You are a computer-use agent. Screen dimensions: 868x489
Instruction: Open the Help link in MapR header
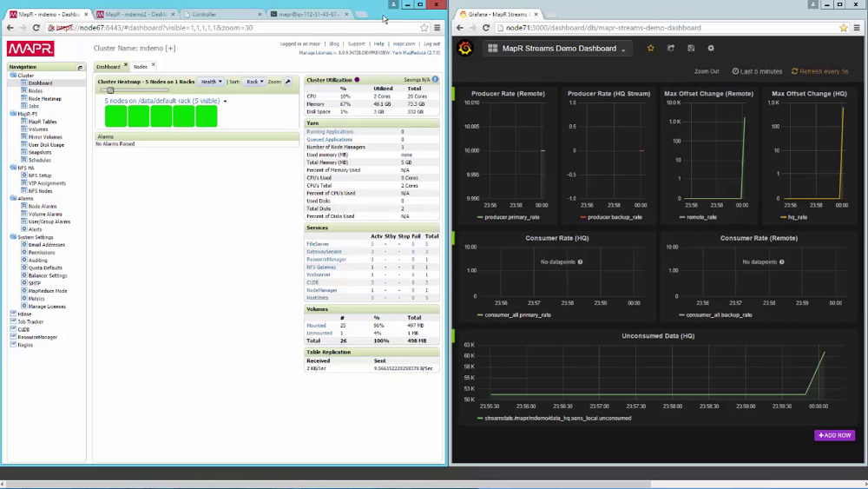click(378, 43)
